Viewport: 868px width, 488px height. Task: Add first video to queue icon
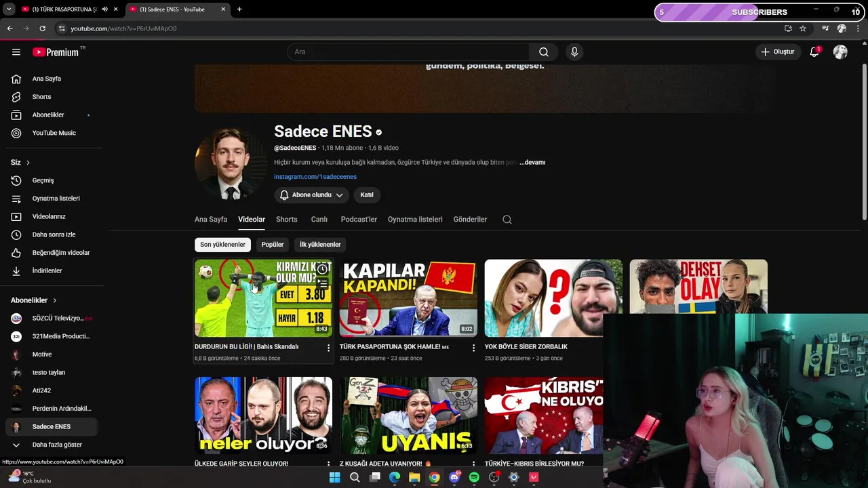coord(322,283)
